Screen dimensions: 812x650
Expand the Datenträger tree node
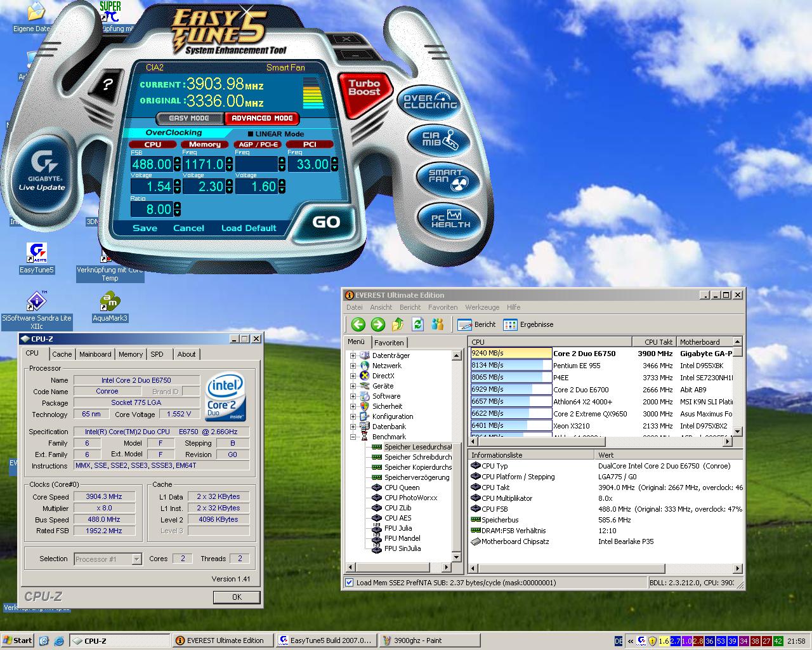click(353, 355)
